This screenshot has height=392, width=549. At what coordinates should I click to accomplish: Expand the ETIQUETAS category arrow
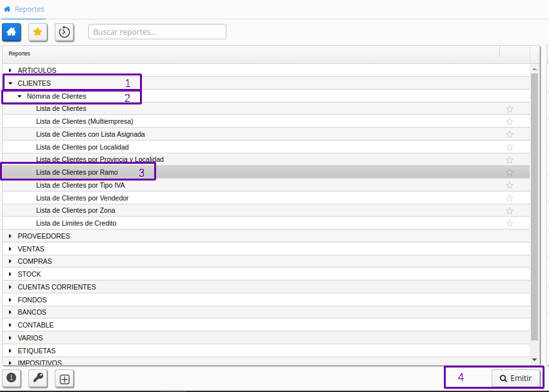coord(10,351)
